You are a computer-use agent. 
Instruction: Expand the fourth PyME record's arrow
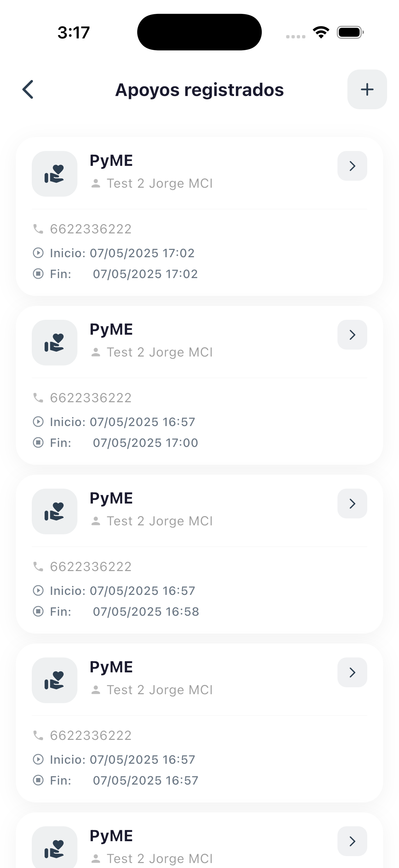(x=352, y=672)
